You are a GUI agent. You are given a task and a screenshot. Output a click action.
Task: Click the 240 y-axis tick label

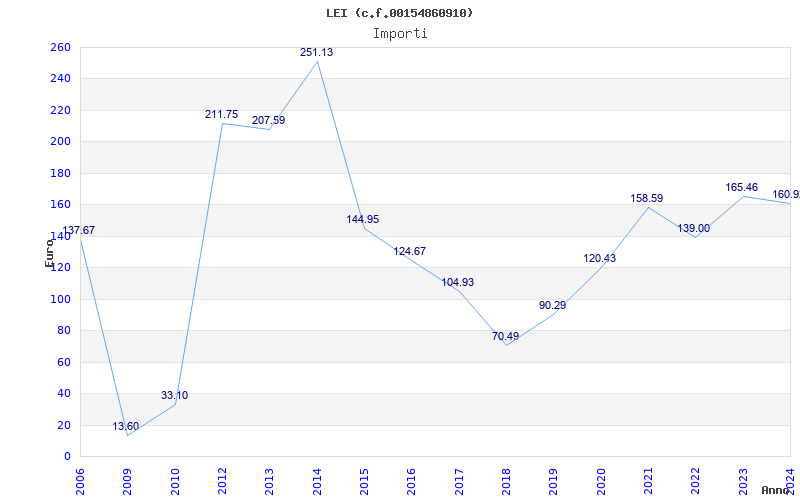pyautogui.click(x=60, y=79)
